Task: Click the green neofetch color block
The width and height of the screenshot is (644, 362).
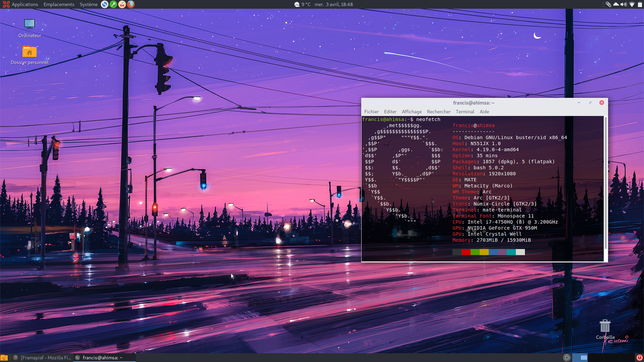Action: (x=475, y=252)
